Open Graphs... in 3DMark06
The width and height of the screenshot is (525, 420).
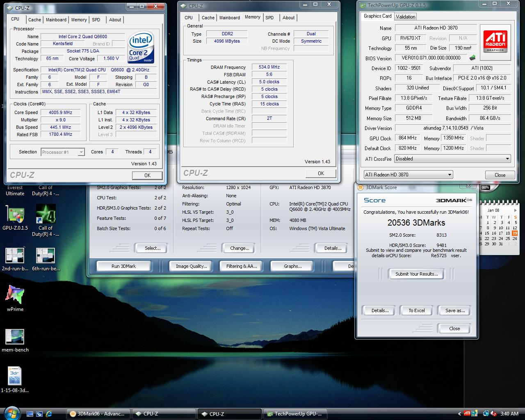[292, 266]
